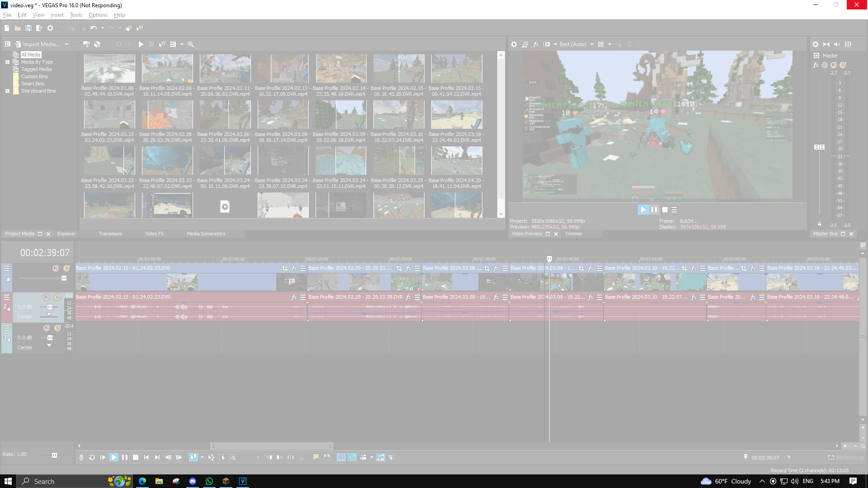Adjust the playback Rate slider
The image size is (868, 488).
tap(54, 455)
